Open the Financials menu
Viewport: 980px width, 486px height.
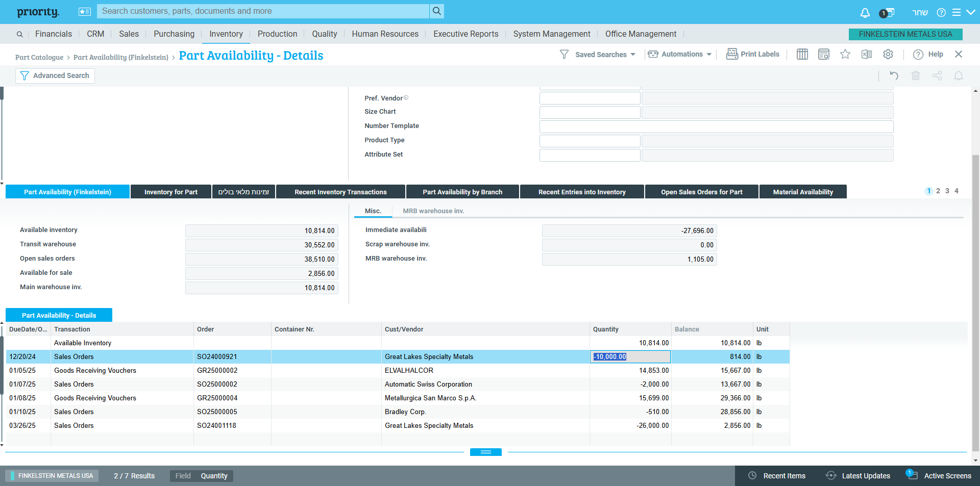54,34
